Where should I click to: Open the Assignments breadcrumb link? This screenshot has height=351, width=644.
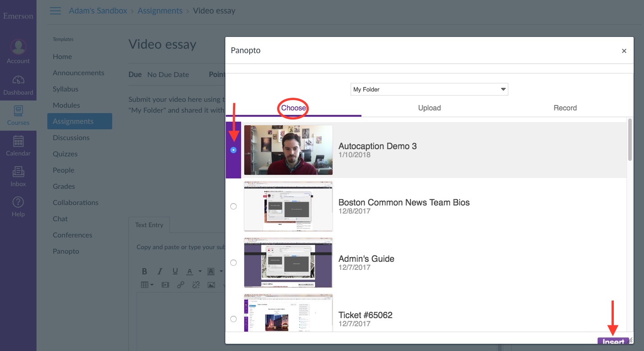pyautogui.click(x=160, y=11)
